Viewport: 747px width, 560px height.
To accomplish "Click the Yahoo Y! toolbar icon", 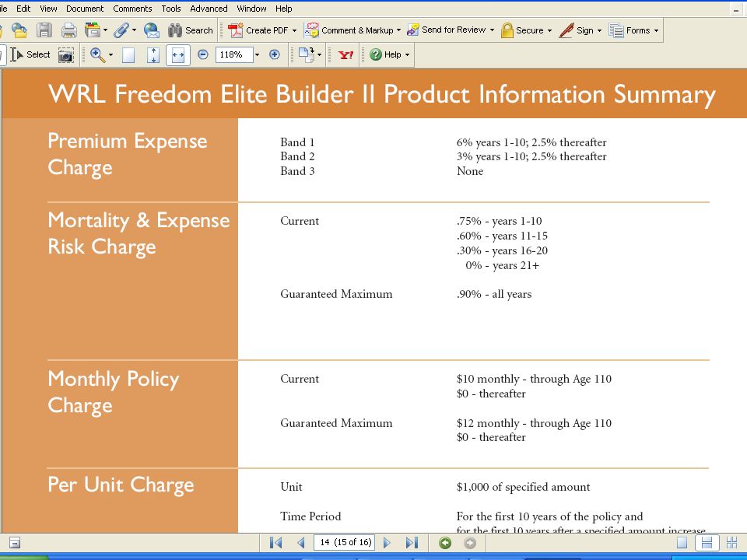I will pos(345,54).
